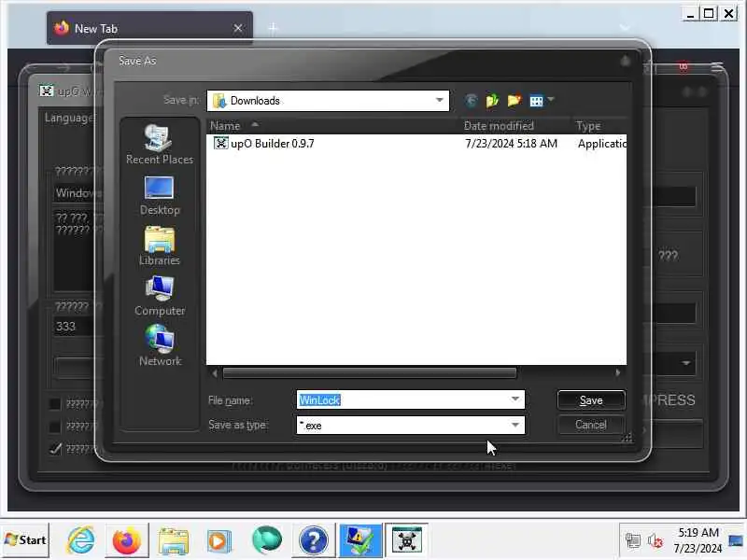Select the upO Builder 0.9.7 file
The height and width of the screenshot is (560, 747).
(x=272, y=144)
